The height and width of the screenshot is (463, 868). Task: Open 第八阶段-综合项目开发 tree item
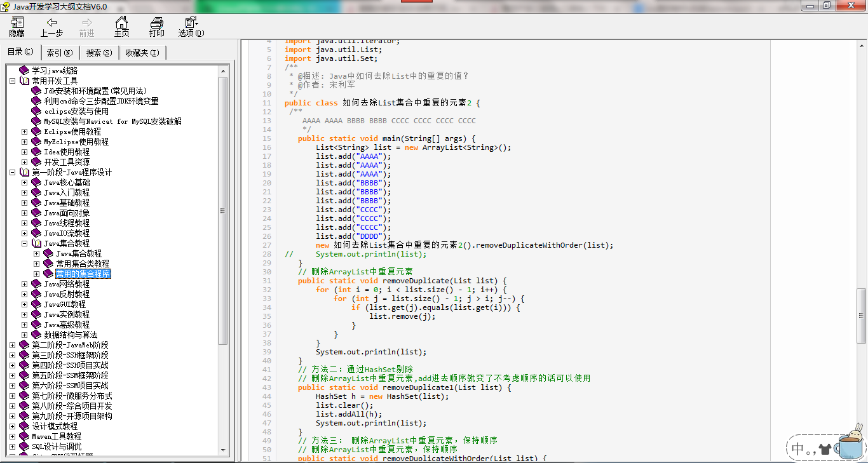tap(72, 406)
